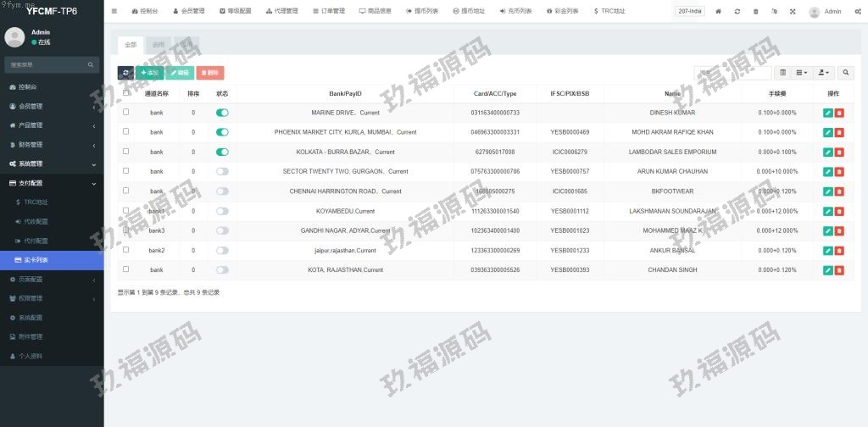Open the 订单管理 top menu item
This screenshot has height=427, width=868.
[x=329, y=12]
